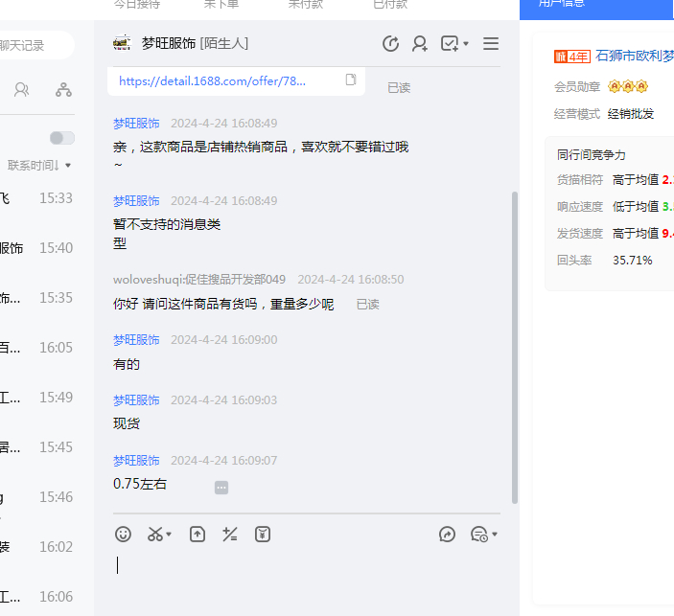
Task: Click the message text input area
Action: pos(307,573)
